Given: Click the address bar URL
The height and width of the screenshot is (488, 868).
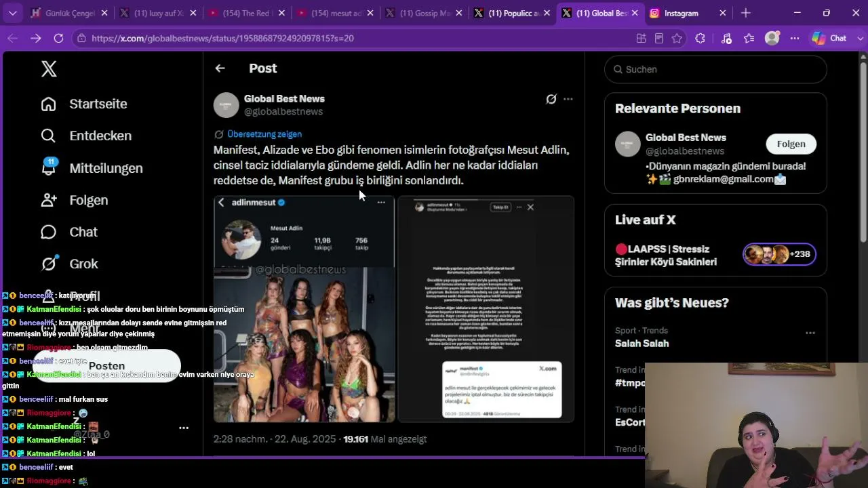Looking at the screenshot, I should [x=222, y=39].
